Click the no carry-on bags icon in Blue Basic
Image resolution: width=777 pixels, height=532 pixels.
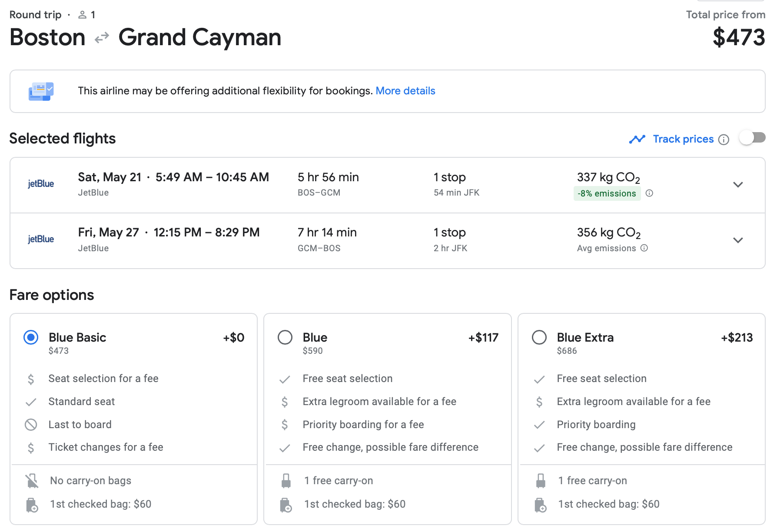click(32, 481)
